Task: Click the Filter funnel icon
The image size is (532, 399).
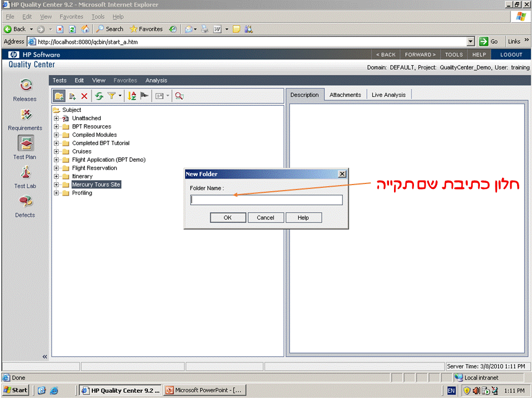Action: [x=111, y=96]
